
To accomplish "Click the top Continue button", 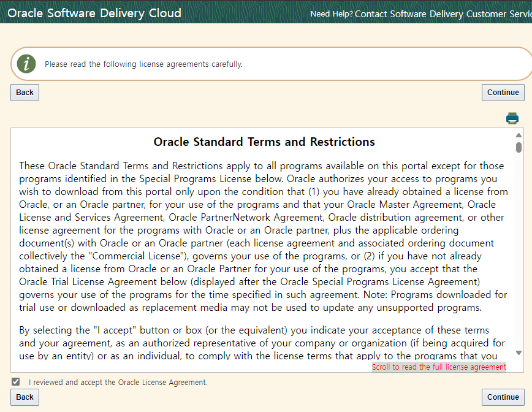I will (x=503, y=93).
